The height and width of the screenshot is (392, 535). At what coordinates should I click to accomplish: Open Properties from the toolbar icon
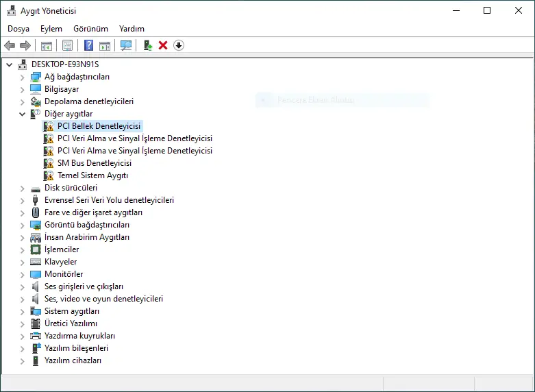click(x=68, y=45)
